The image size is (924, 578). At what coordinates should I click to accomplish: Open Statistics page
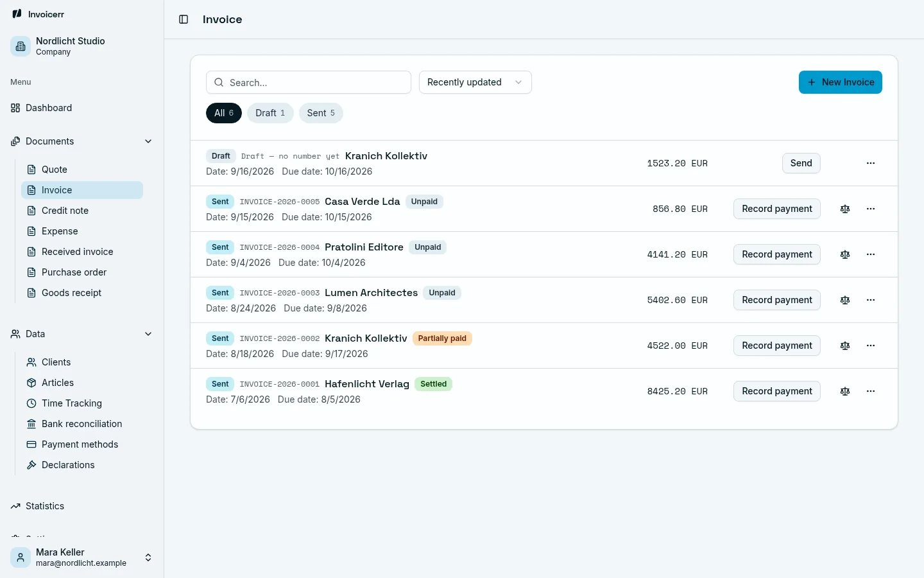[x=82, y=506]
